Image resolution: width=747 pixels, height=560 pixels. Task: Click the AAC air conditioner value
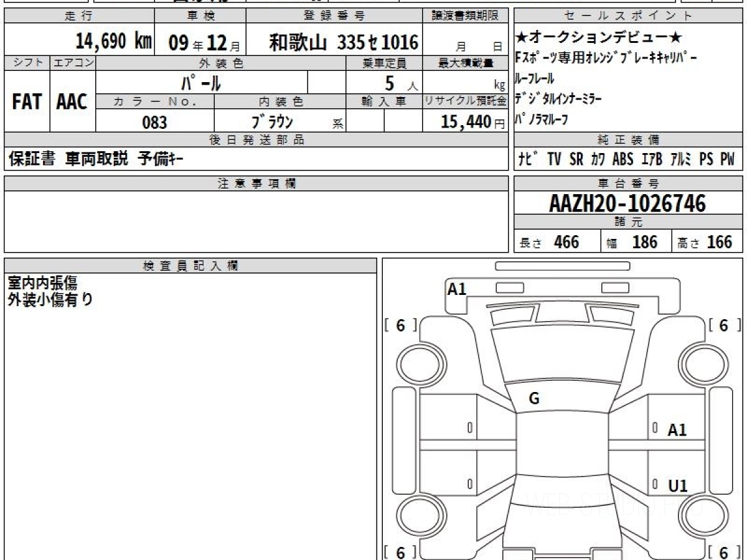(72, 102)
